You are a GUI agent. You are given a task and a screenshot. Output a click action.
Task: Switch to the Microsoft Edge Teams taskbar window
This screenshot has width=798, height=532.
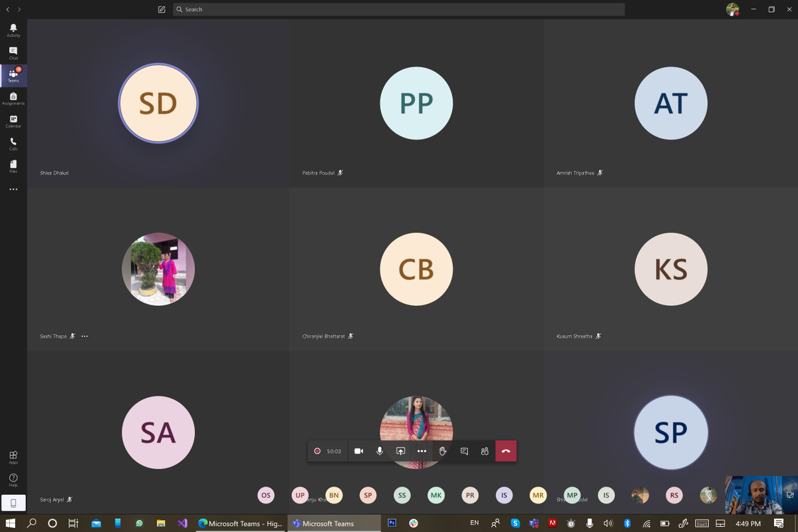coord(240,523)
